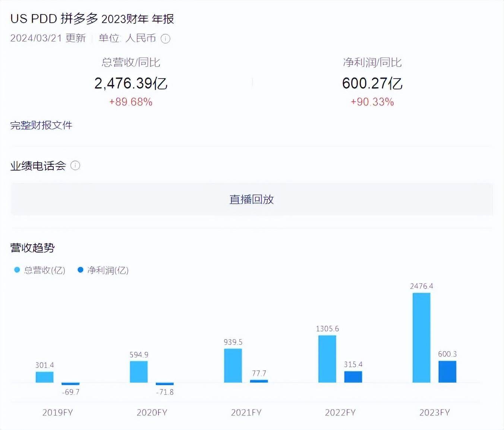
Task: Click the 总营收 value 2,476.39亿
Action: pos(131,83)
